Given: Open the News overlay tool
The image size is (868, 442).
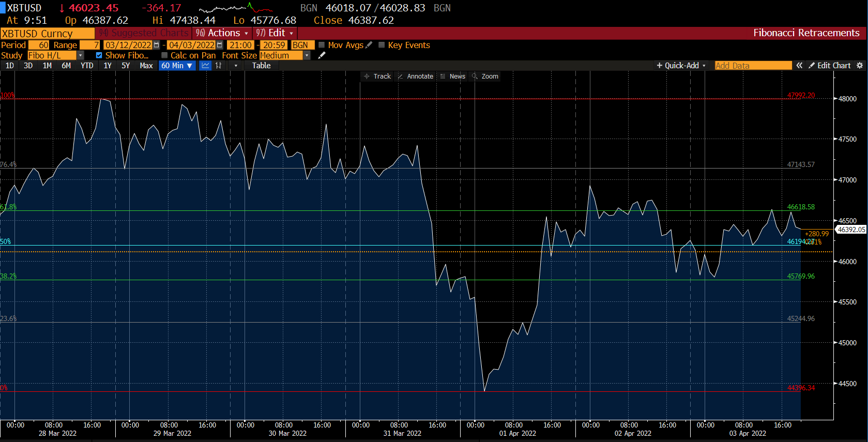Looking at the screenshot, I should pos(453,76).
